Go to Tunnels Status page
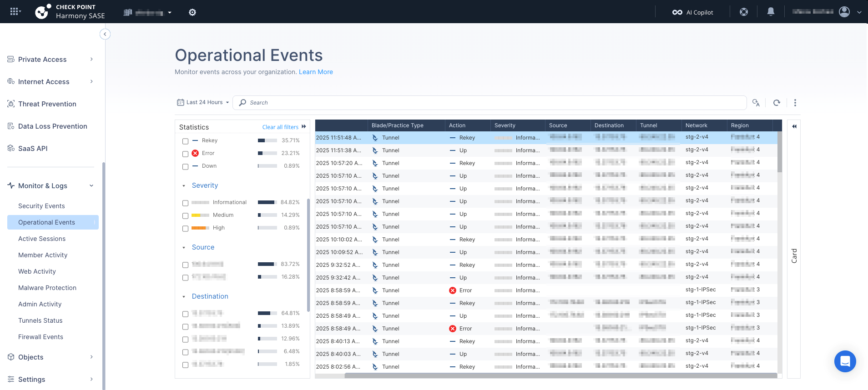This screenshot has height=390, width=868. [40, 320]
